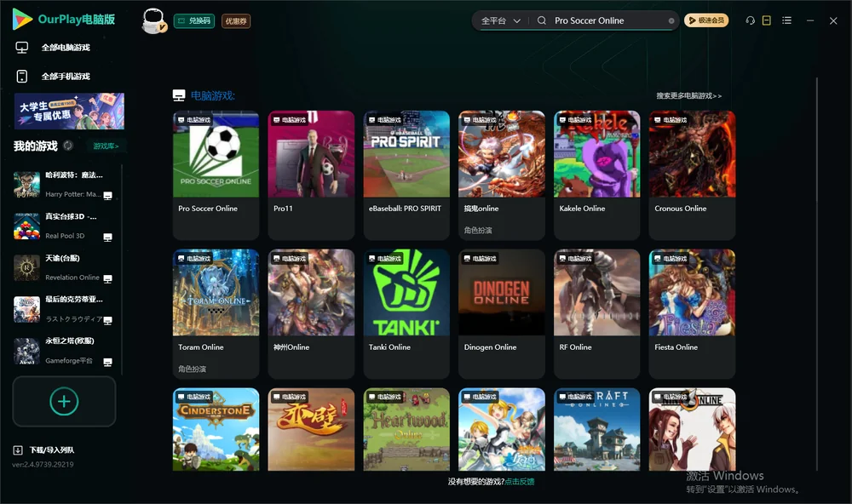Click the download icon beside 下载/导入列队
Image resolution: width=852 pixels, height=504 pixels.
pyautogui.click(x=18, y=450)
